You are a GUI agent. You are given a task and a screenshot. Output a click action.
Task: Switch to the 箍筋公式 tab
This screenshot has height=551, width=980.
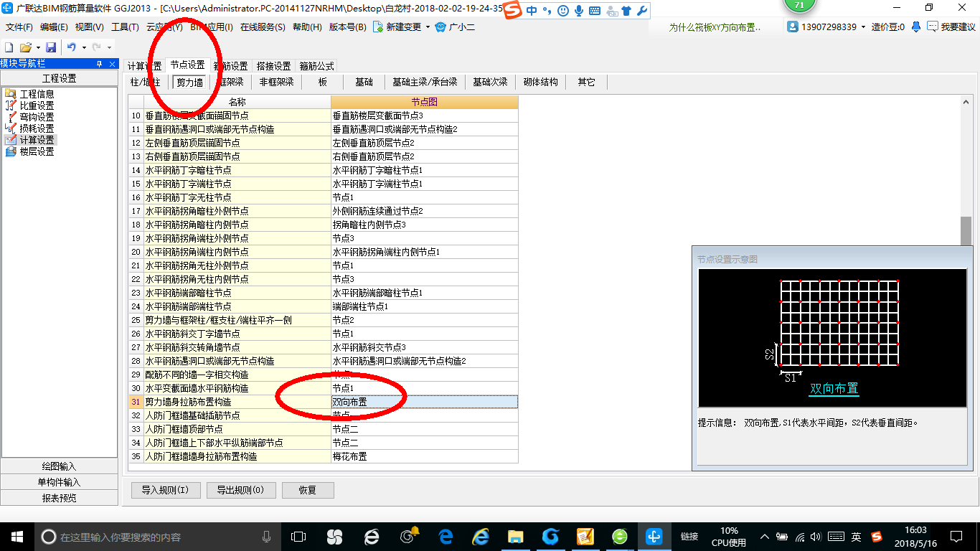click(x=316, y=66)
